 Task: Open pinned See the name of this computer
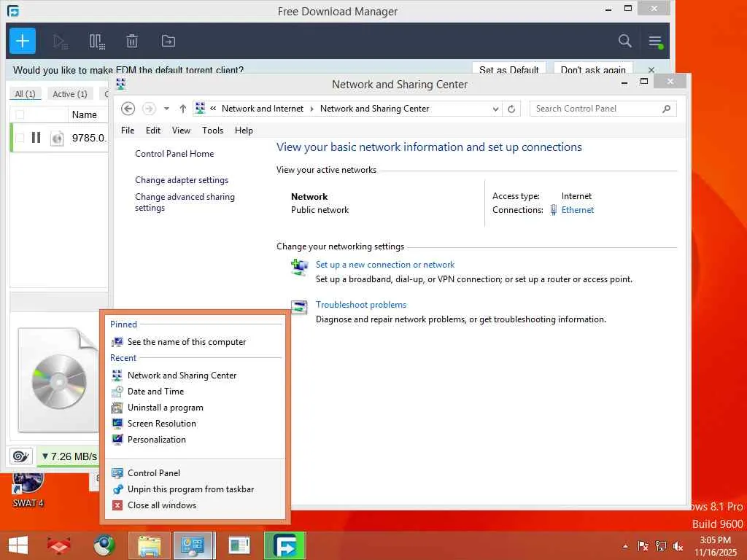pos(195,342)
